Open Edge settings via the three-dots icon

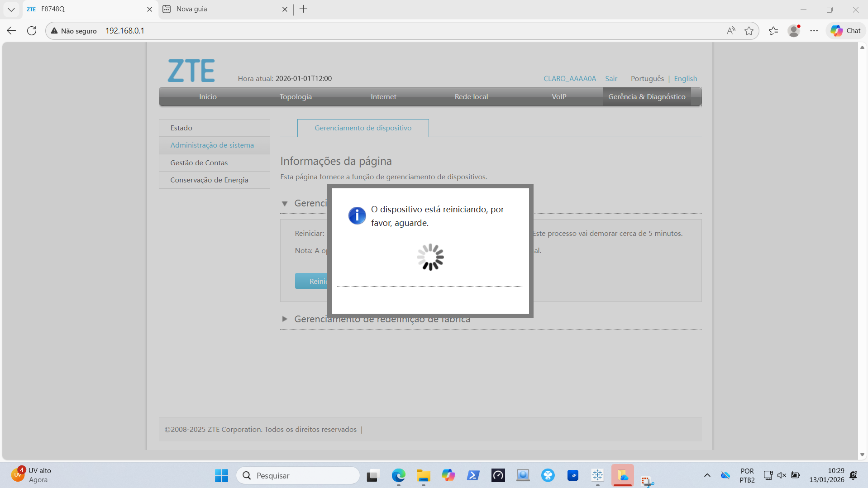(814, 30)
